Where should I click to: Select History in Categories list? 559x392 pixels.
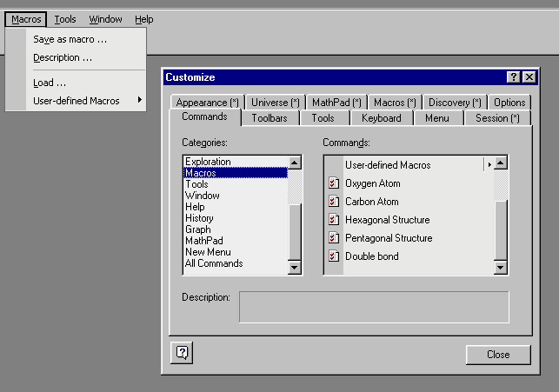[x=236, y=218]
